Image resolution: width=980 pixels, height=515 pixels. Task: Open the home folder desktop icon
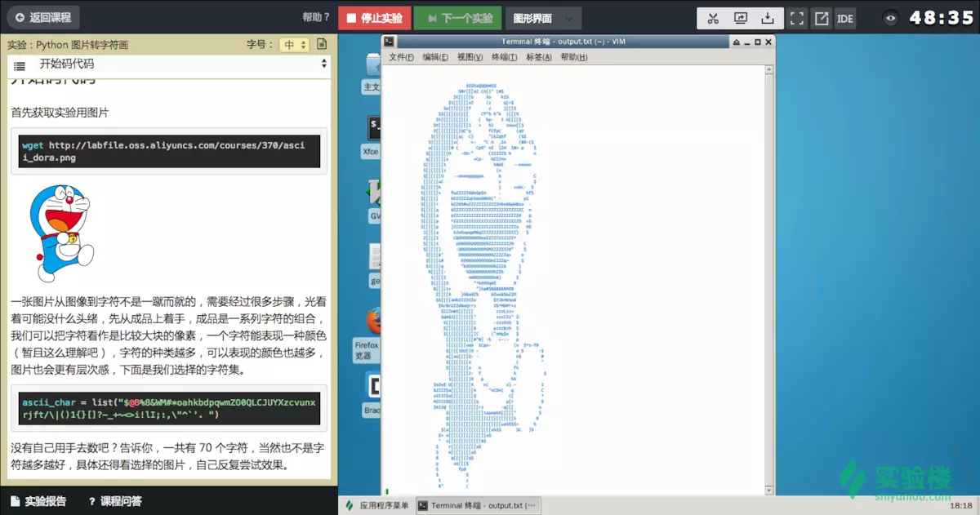click(x=372, y=73)
